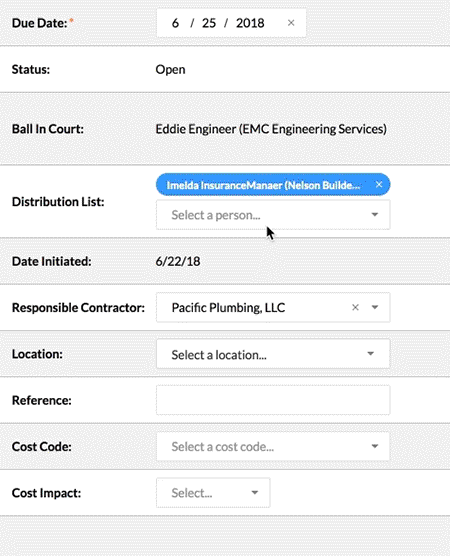Viewport: 450px width, 556px height.
Task: Click the Distribution List label
Action: click(58, 202)
